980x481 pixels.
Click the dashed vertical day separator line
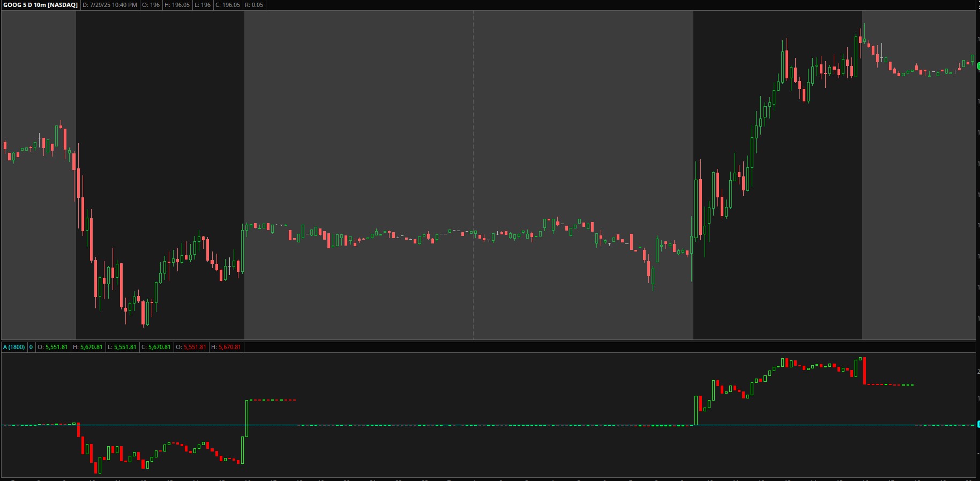click(x=473, y=175)
